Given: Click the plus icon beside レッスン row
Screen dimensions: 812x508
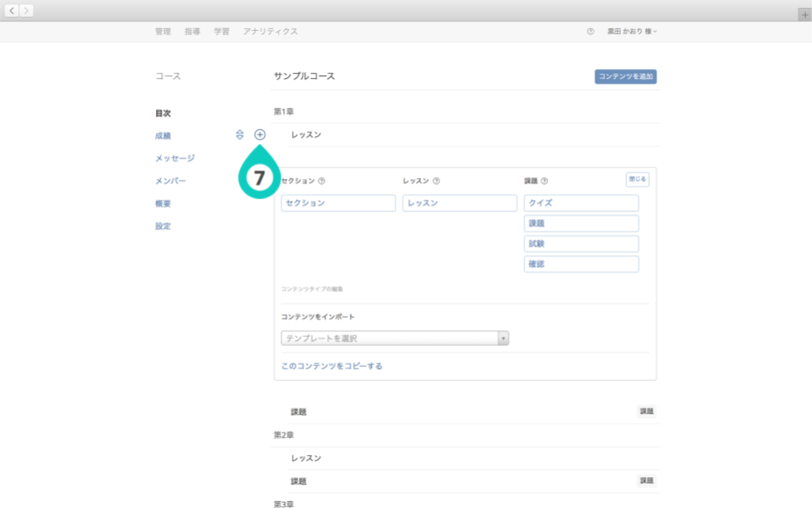Looking at the screenshot, I should point(260,134).
